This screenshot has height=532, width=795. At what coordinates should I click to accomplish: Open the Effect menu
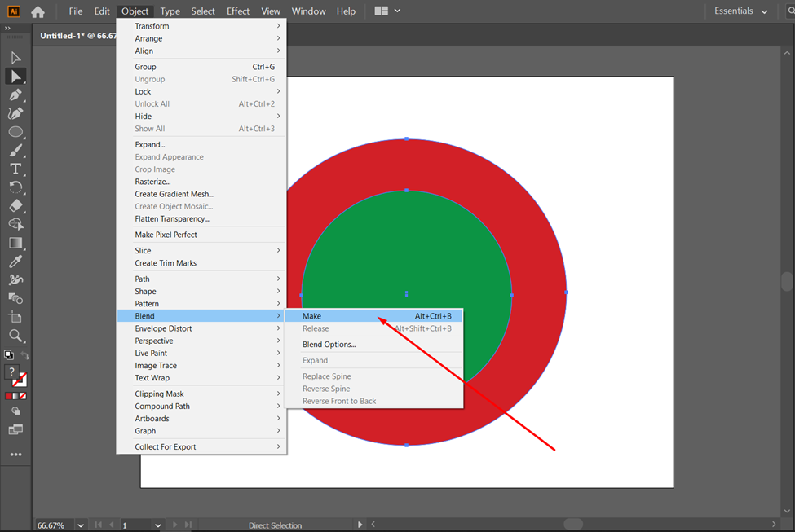point(238,11)
